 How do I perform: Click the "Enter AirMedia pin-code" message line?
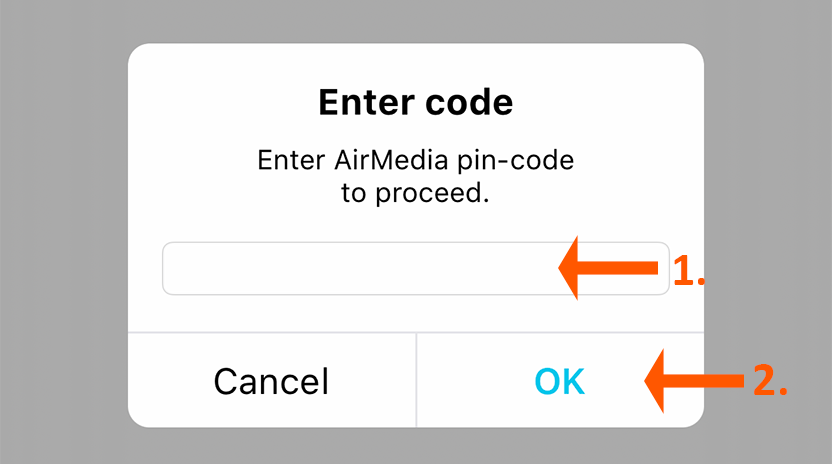click(x=415, y=160)
